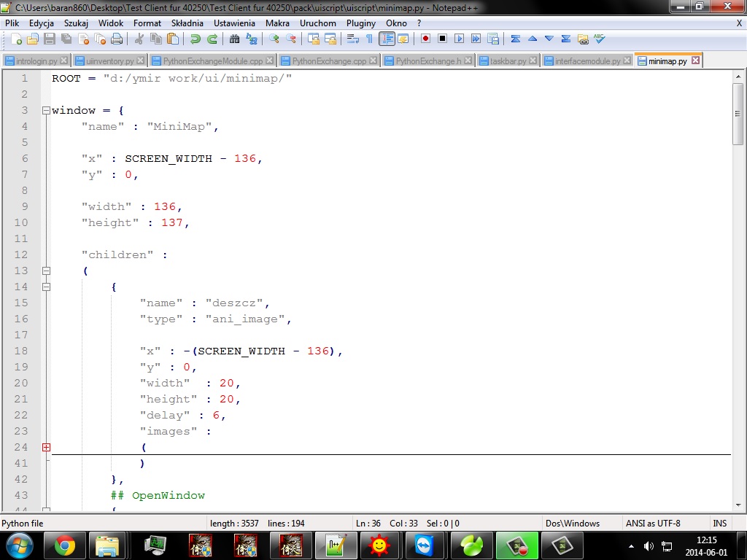Collapse the fold marker at line 14

pyautogui.click(x=46, y=287)
